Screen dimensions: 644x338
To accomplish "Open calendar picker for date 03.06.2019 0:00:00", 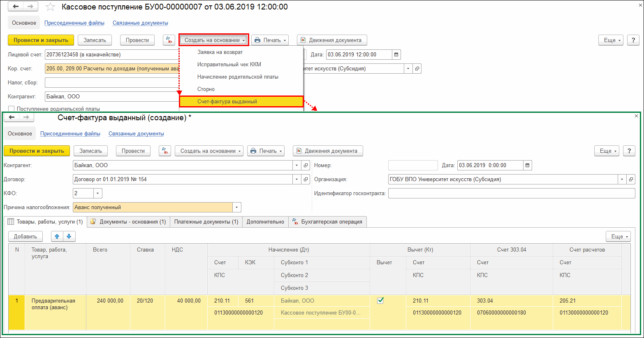I will coord(528,165).
